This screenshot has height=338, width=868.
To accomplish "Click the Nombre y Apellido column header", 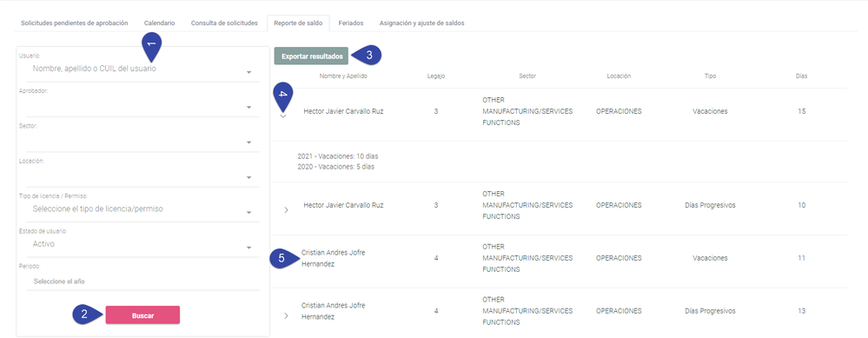I will pos(343,76).
